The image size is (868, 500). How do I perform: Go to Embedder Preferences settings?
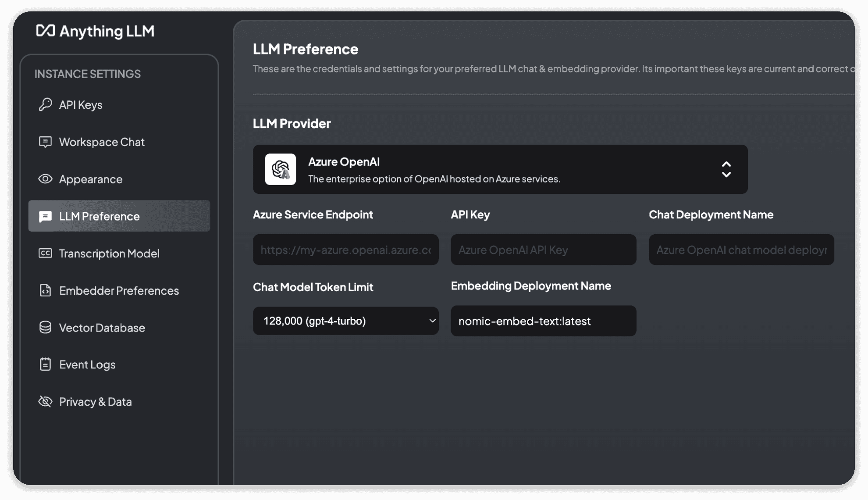(x=119, y=290)
